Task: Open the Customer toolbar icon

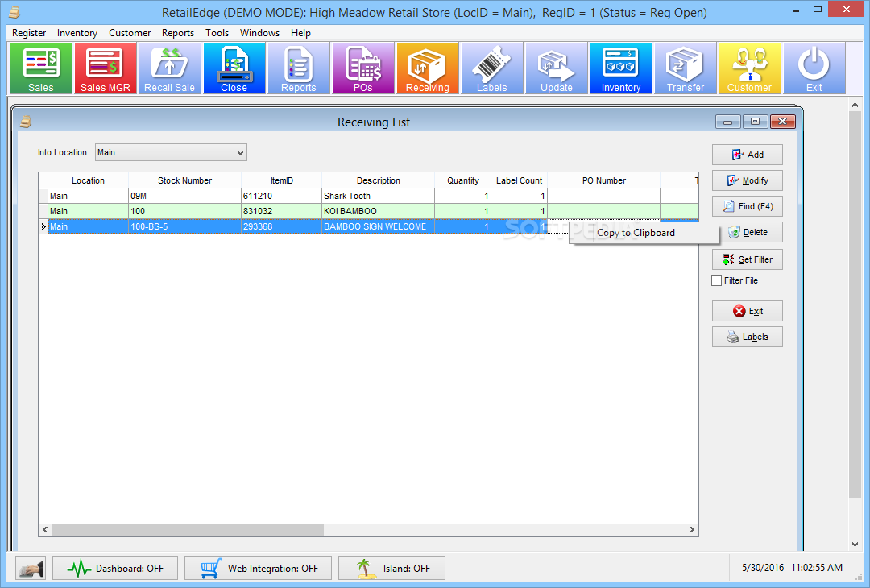Action: 750,68
